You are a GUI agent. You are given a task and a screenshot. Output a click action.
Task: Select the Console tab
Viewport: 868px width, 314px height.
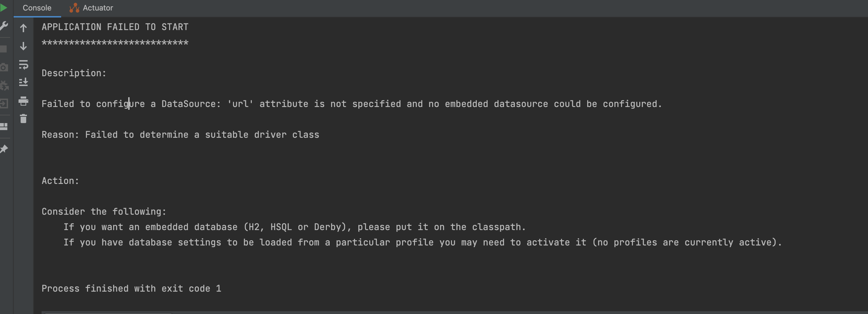click(36, 7)
